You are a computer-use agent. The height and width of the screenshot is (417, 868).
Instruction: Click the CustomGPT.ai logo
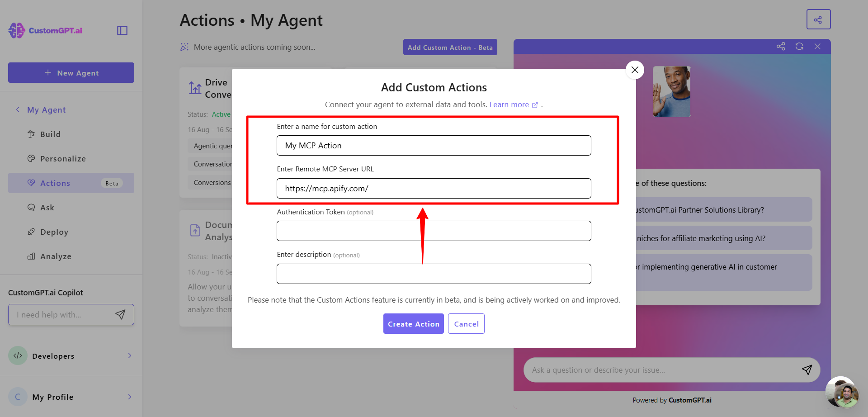point(45,30)
